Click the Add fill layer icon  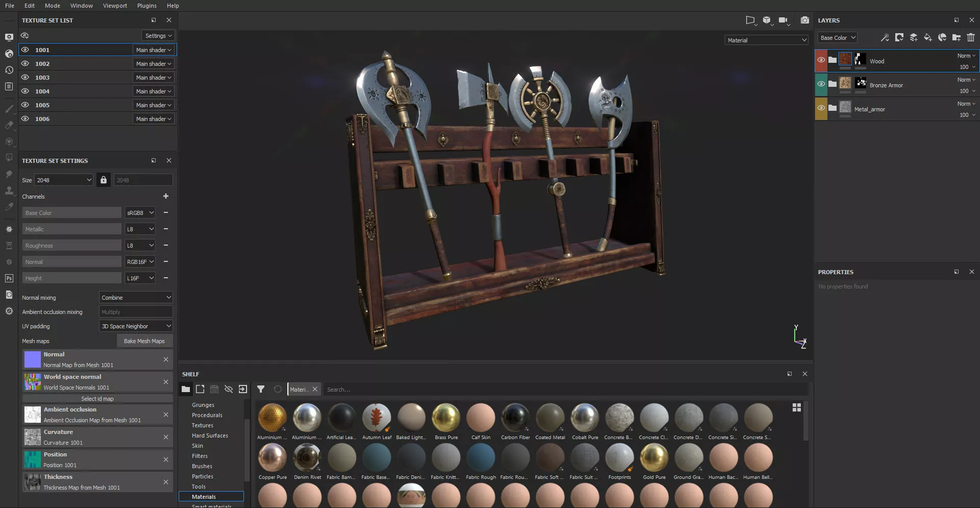[927, 38]
